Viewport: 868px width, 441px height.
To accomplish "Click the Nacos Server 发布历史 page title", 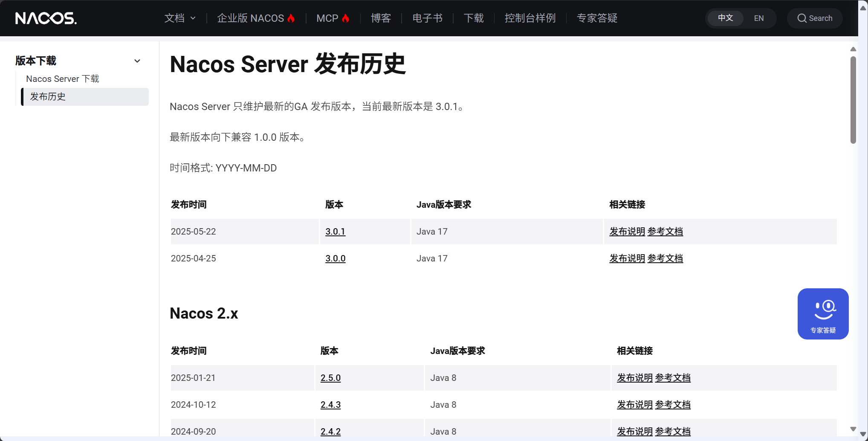I will (288, 64).
